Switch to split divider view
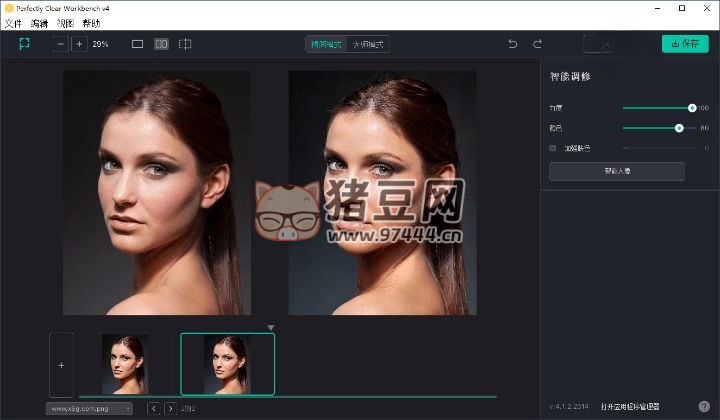720x420 pixels. click(x=185, y=44)
